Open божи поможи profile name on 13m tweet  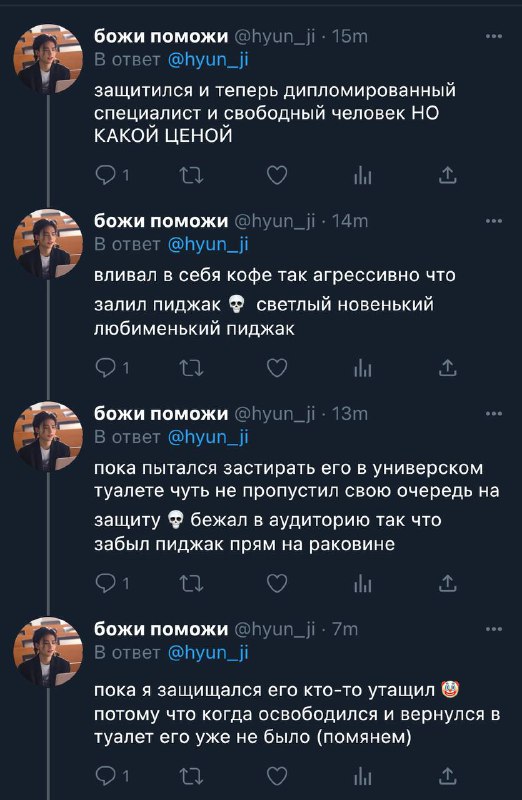[x=161, y=413]
